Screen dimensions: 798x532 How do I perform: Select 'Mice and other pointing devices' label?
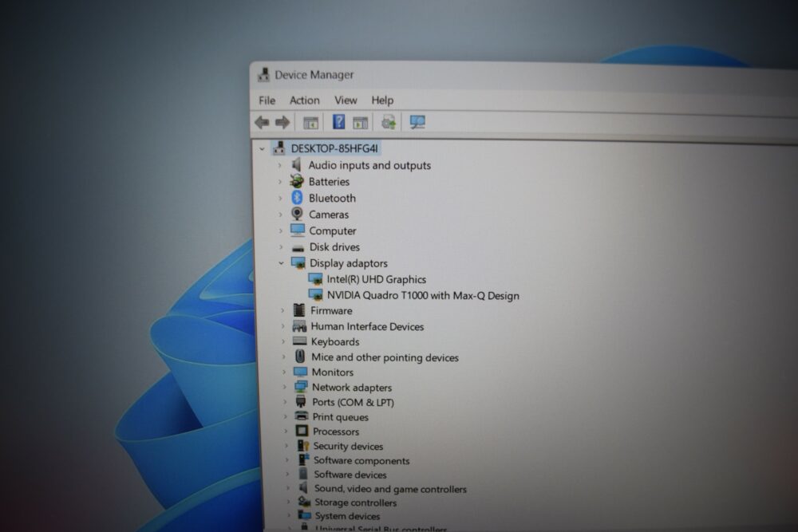pos(385,357)
